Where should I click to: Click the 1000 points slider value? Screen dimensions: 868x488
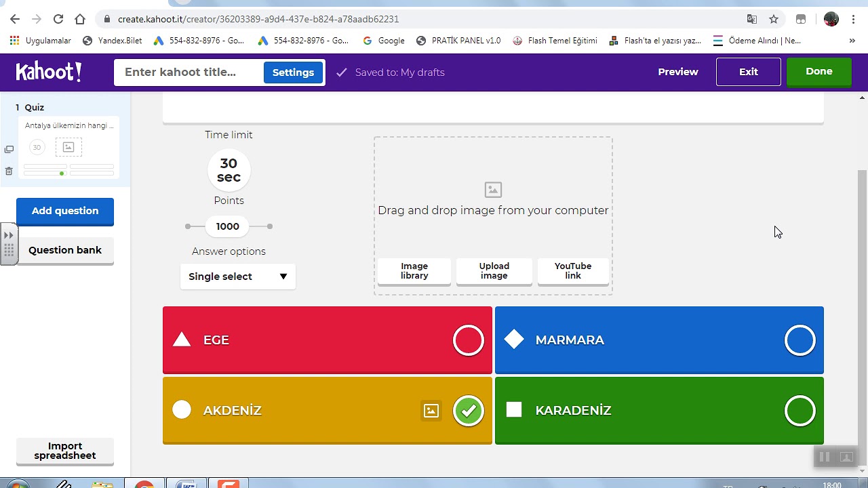coord(228,226)
